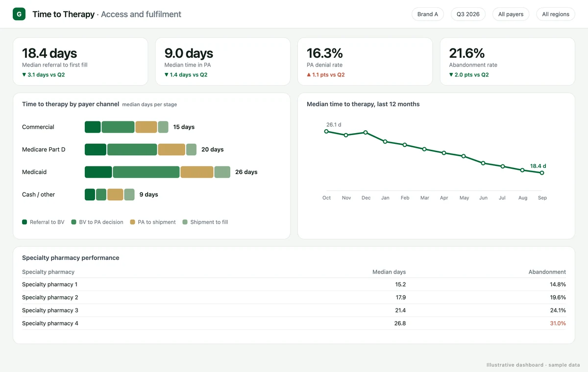Screen dimensions: 588x372
Task: Click the Aug axis label
Action: coord(522,198)
